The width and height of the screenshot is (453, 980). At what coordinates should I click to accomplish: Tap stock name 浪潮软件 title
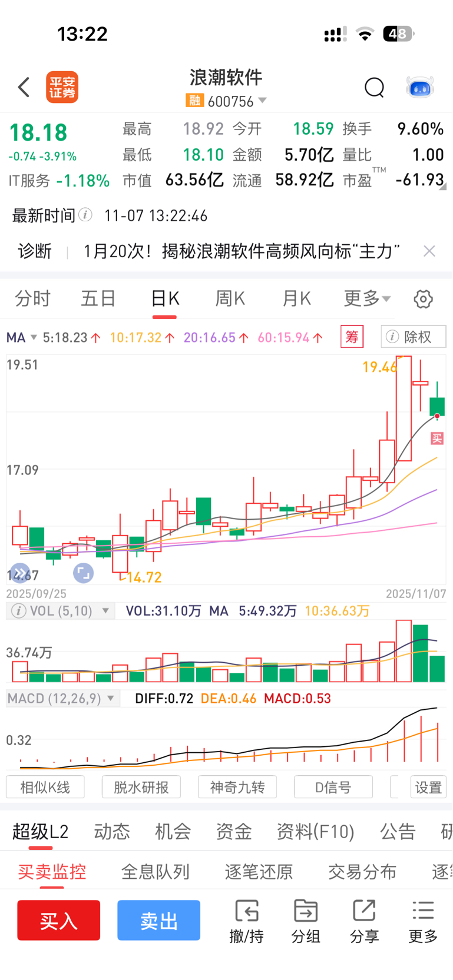(226, 77)
